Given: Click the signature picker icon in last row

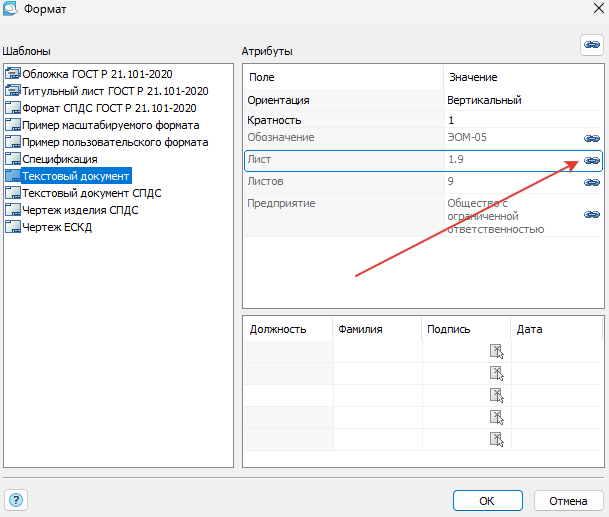Looking at the screenshot, I should pyautogui.click(x=495, y=439).
